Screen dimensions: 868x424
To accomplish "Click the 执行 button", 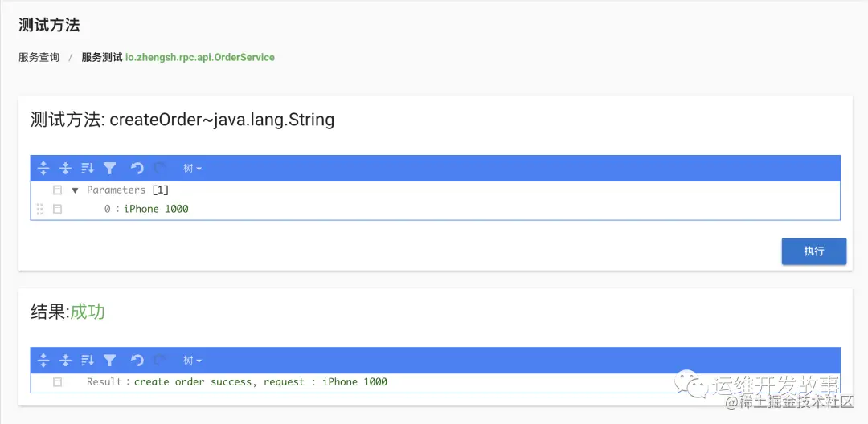I will point(813,251).
